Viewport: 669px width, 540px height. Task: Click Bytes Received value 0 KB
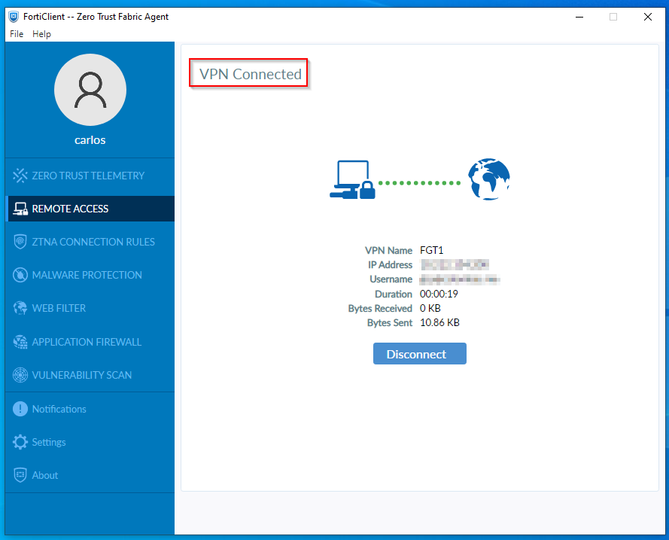pos(430,308)
